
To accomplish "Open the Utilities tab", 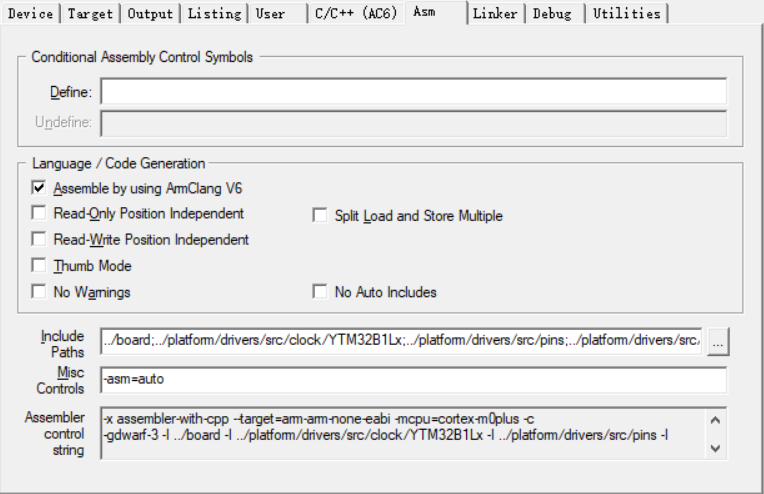I will [x=626, y=14].
